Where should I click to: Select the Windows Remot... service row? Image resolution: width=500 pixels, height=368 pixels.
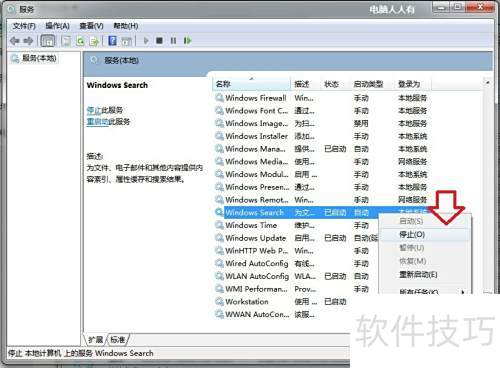322,200
